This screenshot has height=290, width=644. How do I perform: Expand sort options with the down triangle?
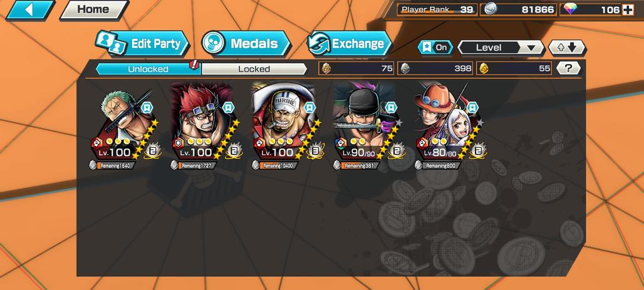531,48
